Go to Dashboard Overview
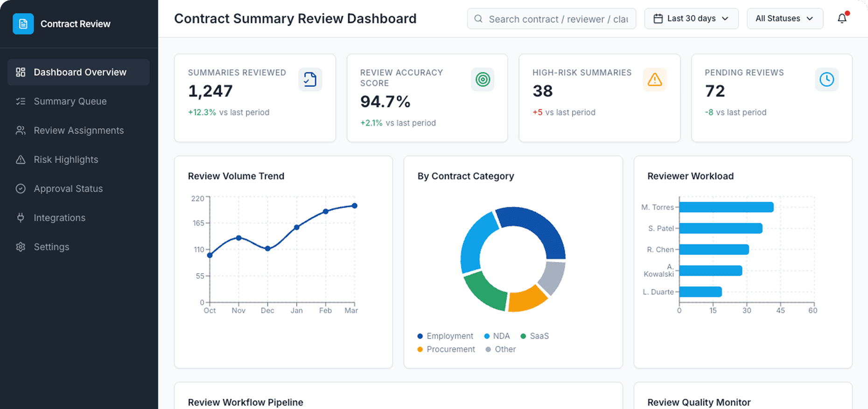The height and width of the screenshot is (409, 868). click(x=78, y=72)
